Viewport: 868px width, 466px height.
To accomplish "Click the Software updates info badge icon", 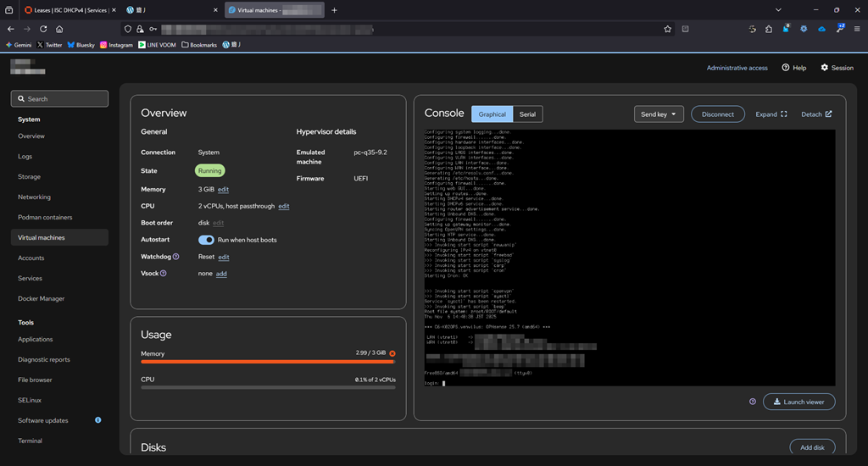I will (x=98, y=420).
